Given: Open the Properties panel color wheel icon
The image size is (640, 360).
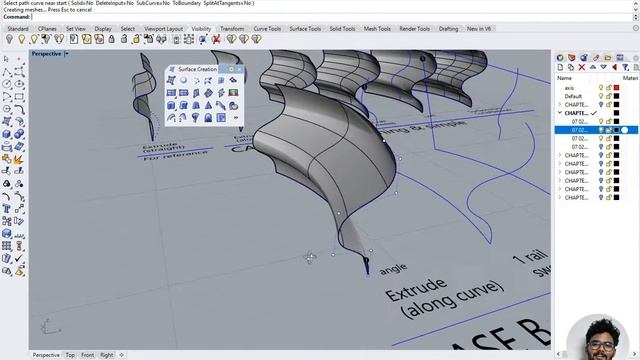Looking at the screenshot, I should pyautogui.click(x=560, y=58).
